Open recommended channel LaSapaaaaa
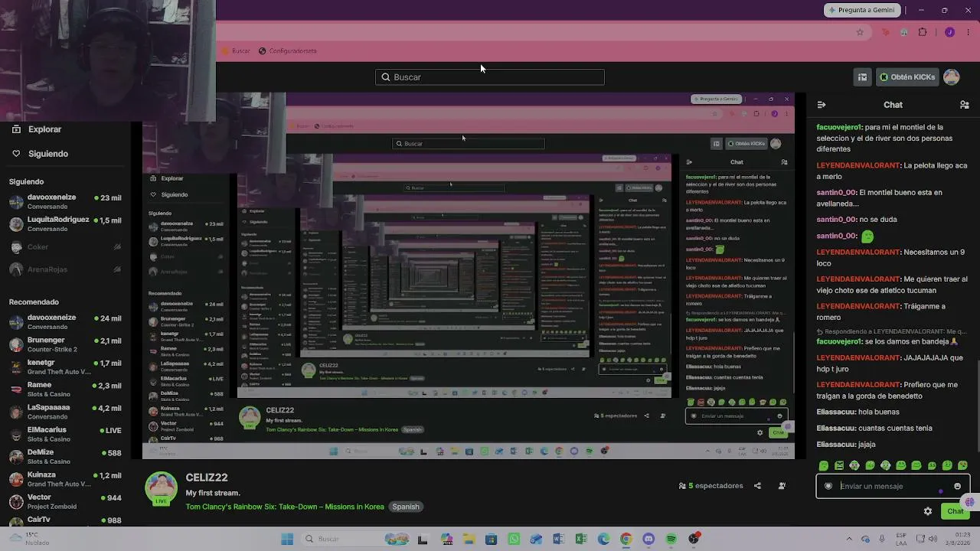The image size is (980, 551). click(65, 412)
